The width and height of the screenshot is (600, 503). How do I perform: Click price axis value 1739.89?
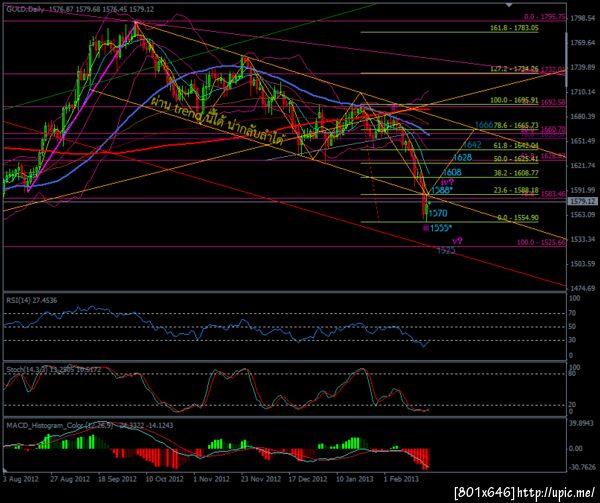tap(582, 67)
